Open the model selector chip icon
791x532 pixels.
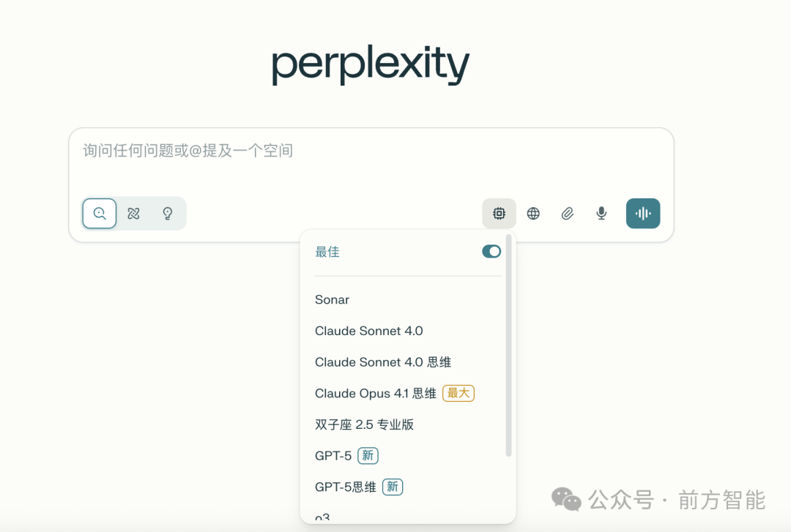coord(499,213)
